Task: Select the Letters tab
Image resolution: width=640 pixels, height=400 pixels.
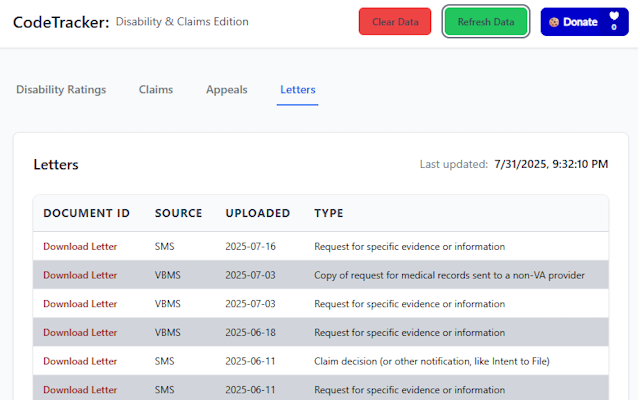Action: (x=298, y=89)
